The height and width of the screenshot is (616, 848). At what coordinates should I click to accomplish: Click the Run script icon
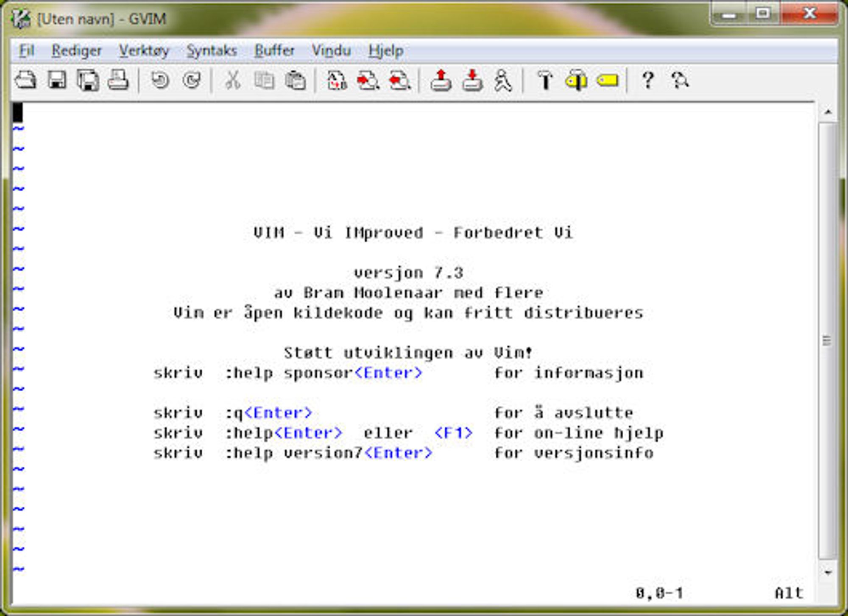(503, 80)
